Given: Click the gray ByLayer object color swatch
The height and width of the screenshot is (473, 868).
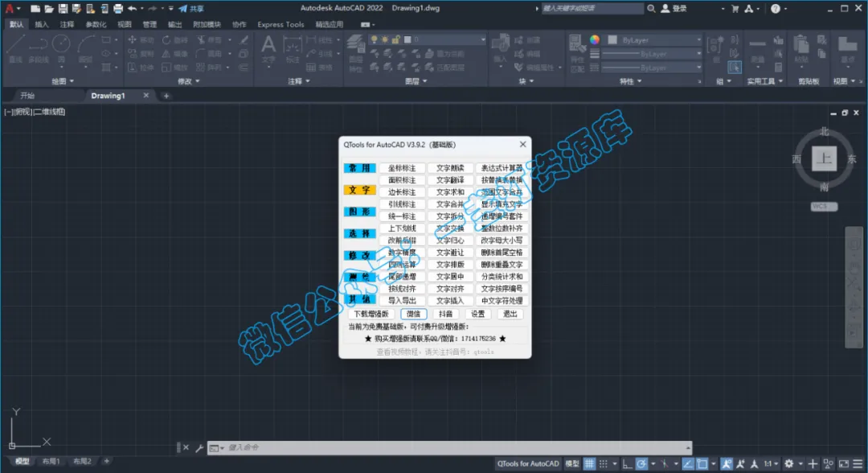Looking at the screenshot, I should coord(612,40).
